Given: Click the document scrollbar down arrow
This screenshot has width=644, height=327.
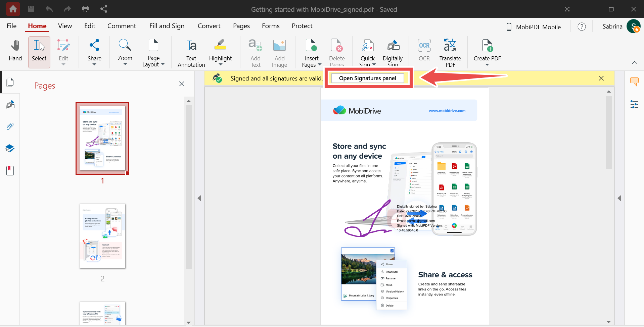Looking at the screenshot, I should [x=609, y=322].
